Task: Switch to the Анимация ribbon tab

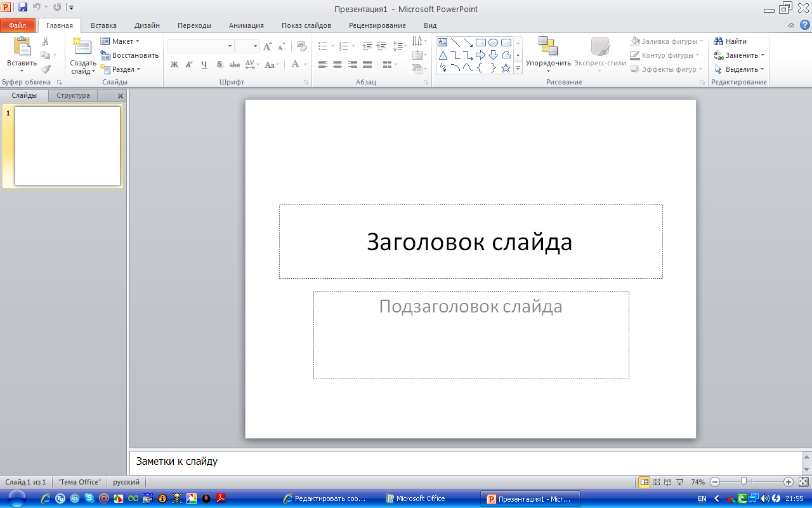Action: coord(246,25)
